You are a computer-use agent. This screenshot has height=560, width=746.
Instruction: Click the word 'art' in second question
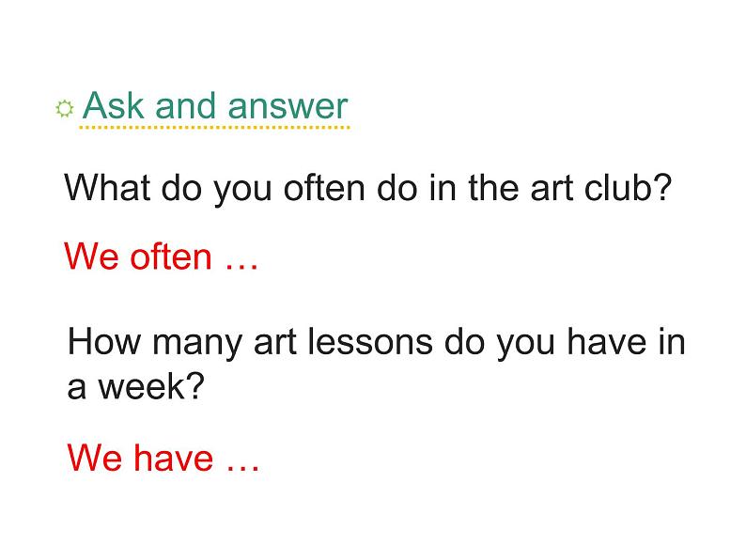tap(275, 342)
